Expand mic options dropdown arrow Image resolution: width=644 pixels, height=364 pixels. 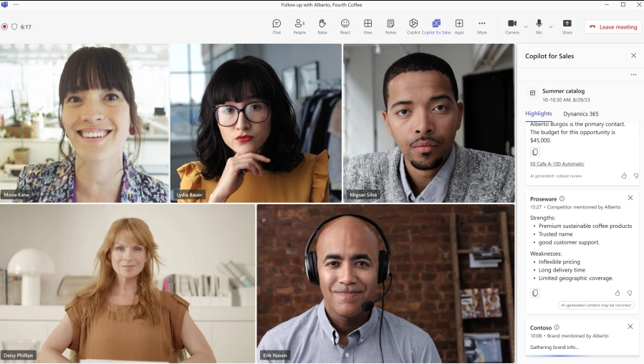550,27
